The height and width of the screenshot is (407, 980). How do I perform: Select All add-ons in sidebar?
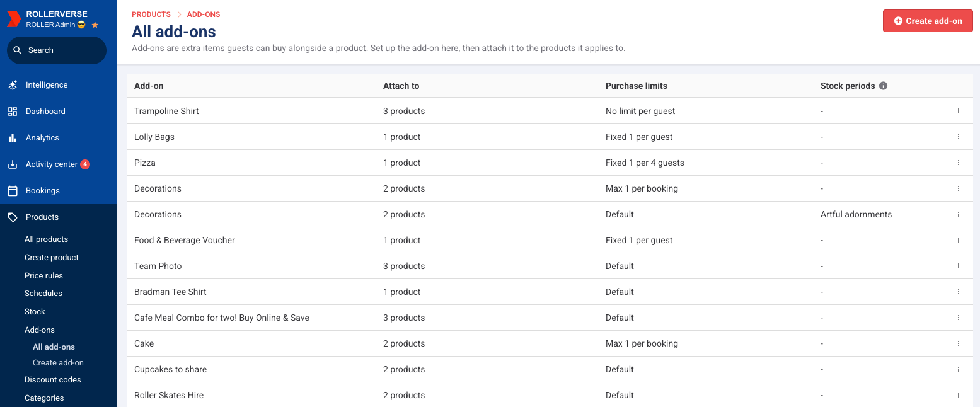pos(54,347)
